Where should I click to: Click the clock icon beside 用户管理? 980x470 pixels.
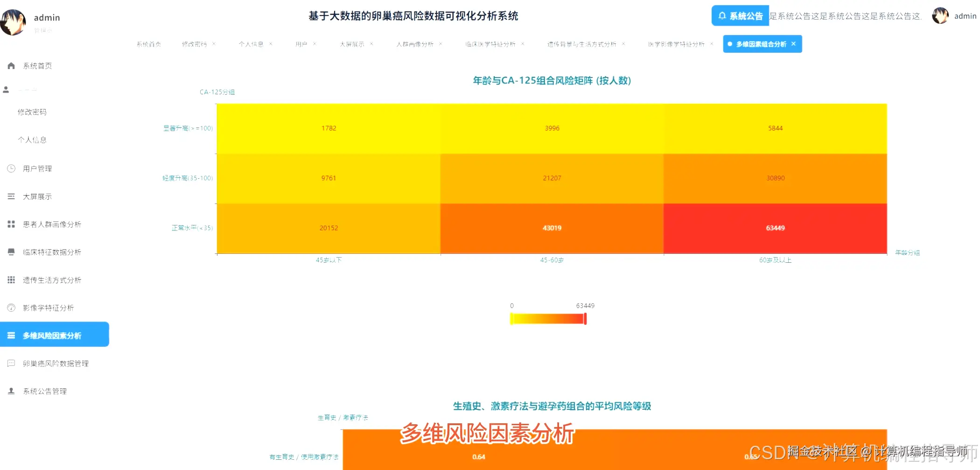[x=11, y=168]
